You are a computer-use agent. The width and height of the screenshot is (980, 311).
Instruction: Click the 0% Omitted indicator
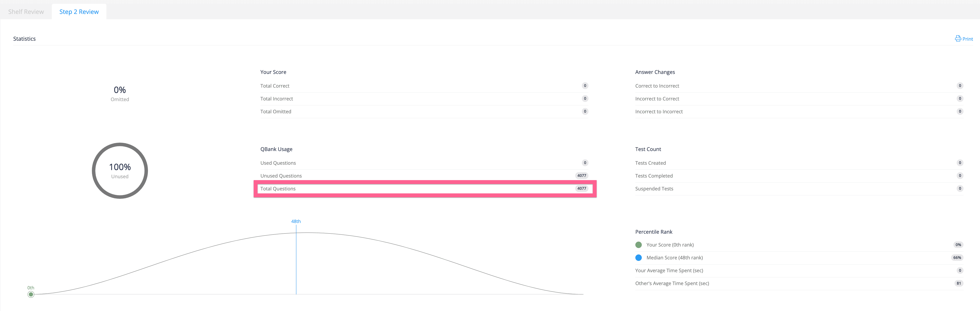[120, 94]
